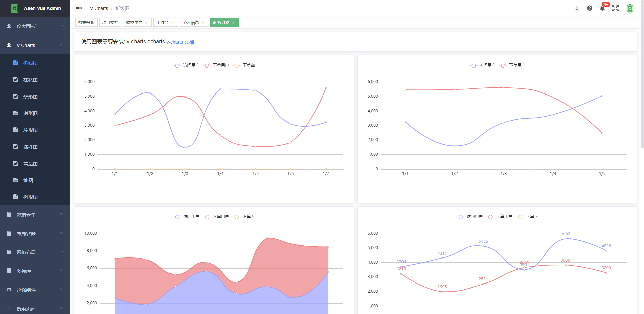Viewport: 644px width, 314px height.
Task: Open the help question mark icon
Action: coord(589,8)
